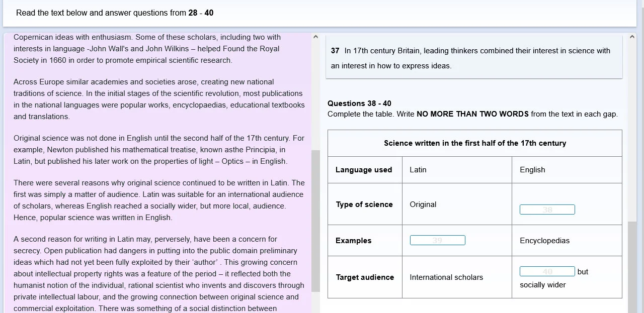
Task: Click the 'Target audience' row header
Action: (365, 277)
